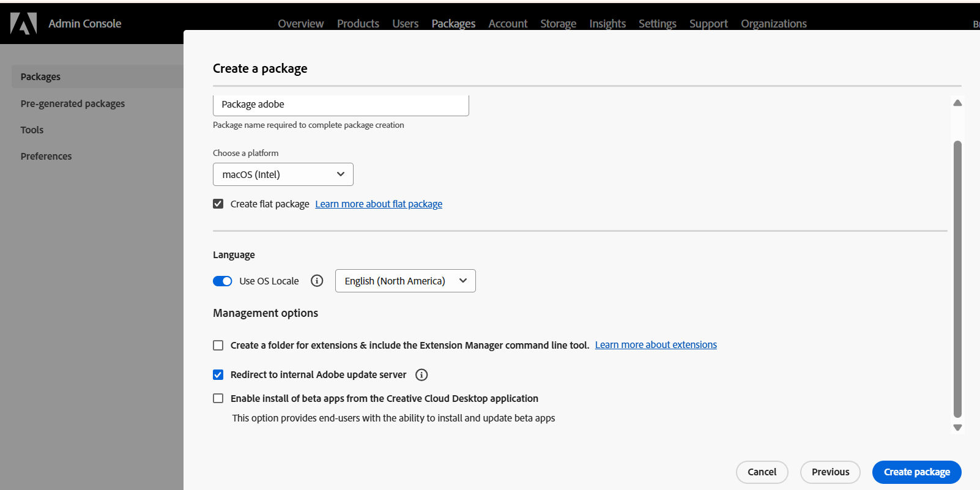The width and height of the screenshot is (980, 490).
Task: Turn off the Use OS Locale toggle
Action: pyautogui.click(x=223, y=281)
